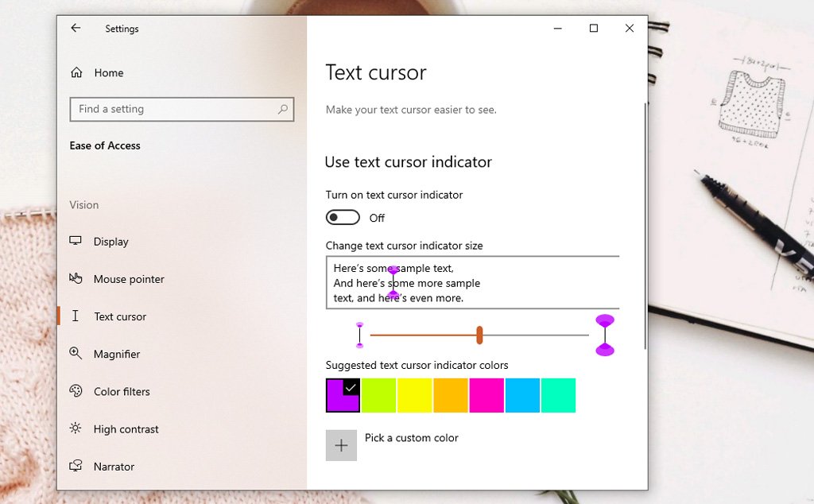Choose the yellow cursor indicator color
Screen dimensions: 814x504
point(415,395)
